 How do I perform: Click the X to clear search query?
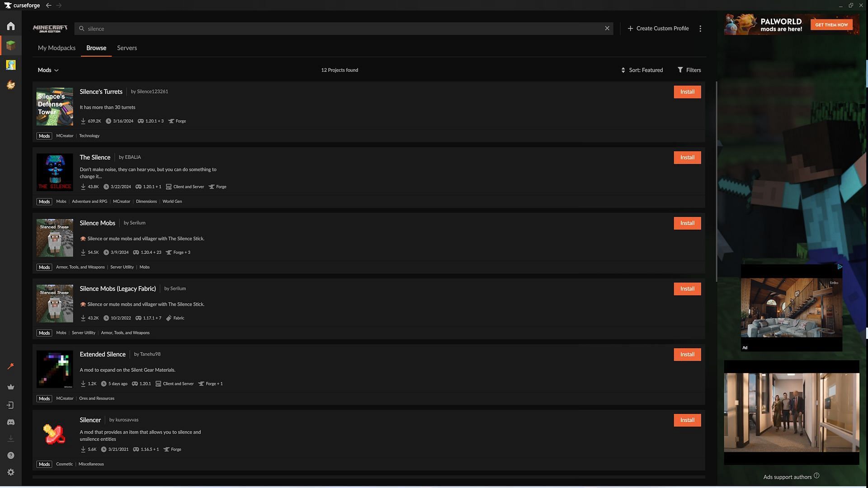(x=607, y=28)
